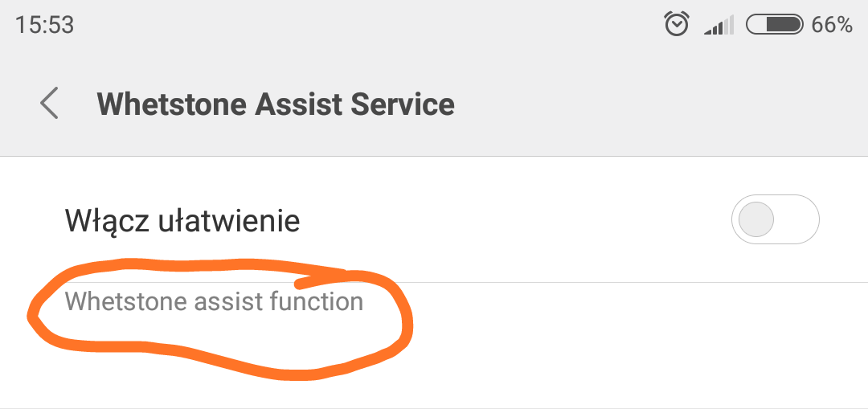The width and height of the screenshot is (868, 409).
Task: Go back using the header arrow
Action: point(50,104)
